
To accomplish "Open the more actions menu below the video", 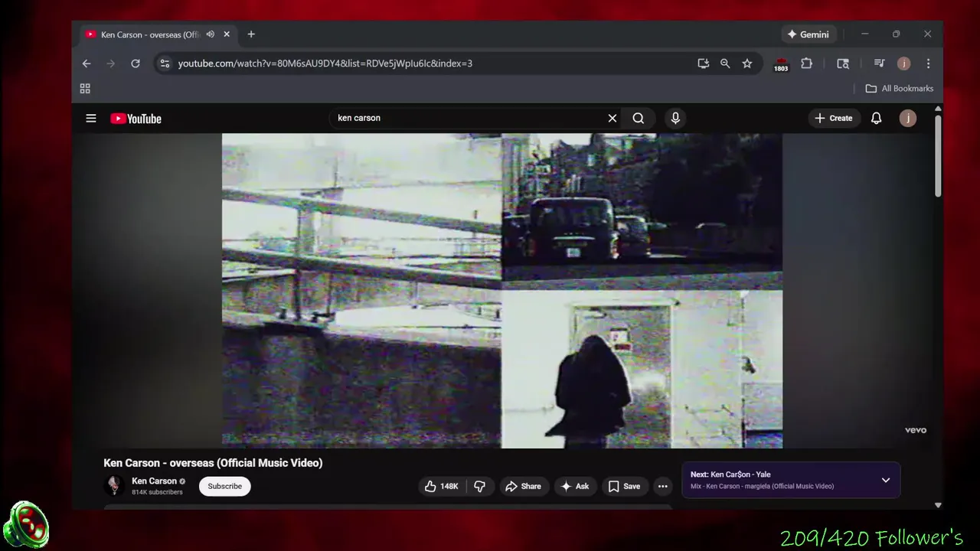I will pyautogui.click(x=663, y=486).
